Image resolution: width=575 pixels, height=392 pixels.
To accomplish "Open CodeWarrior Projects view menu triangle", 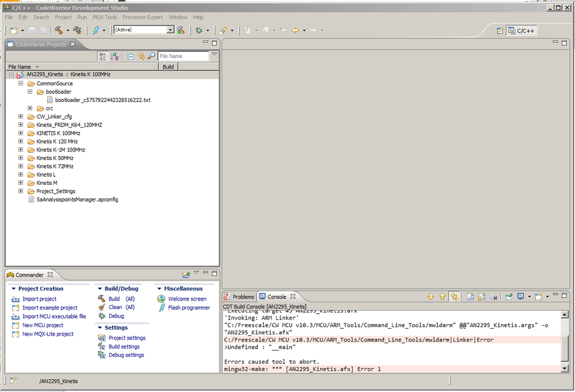I will click(215, 54).
